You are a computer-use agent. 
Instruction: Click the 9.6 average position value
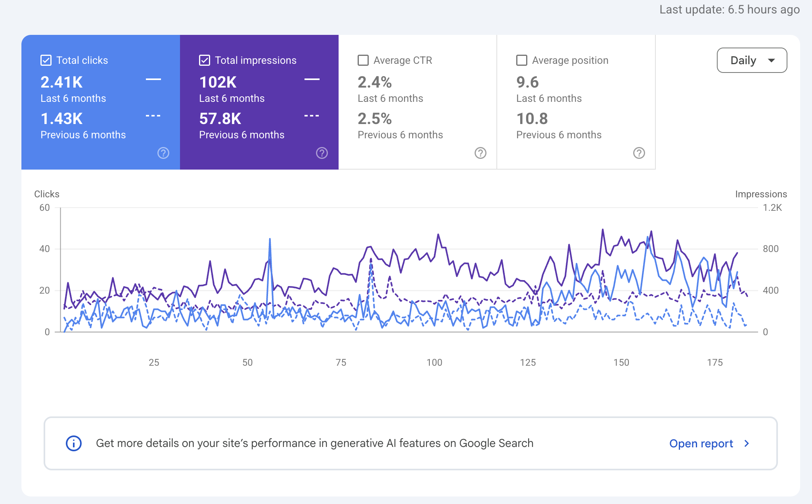[527, 82]
